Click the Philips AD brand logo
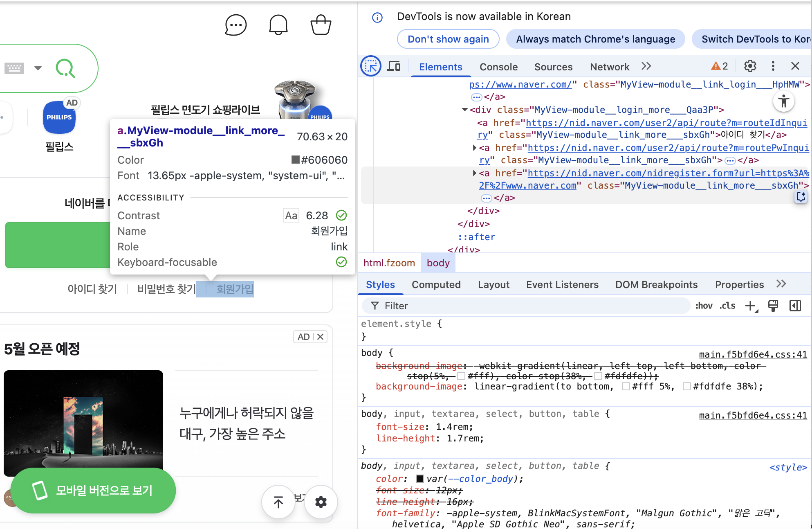Viewport: 812px width, 529px height. tap(59, 117)
